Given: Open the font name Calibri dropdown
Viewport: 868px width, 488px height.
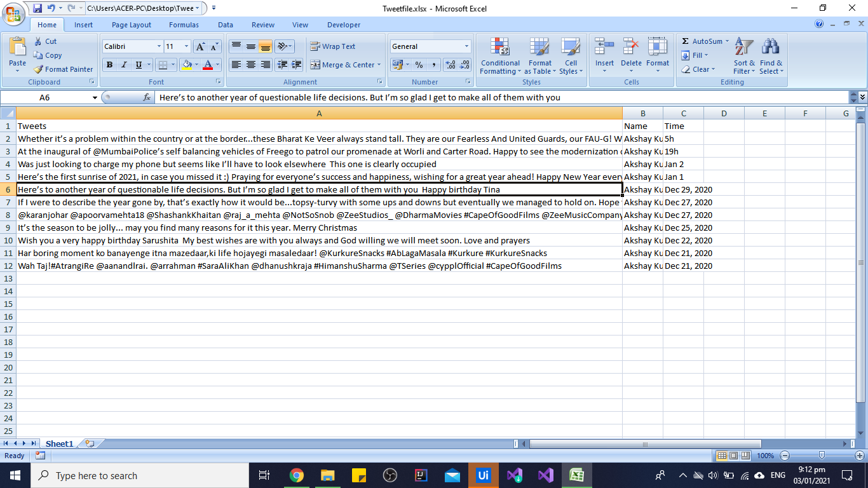Looking at the screenshot, I should (159, 46).
